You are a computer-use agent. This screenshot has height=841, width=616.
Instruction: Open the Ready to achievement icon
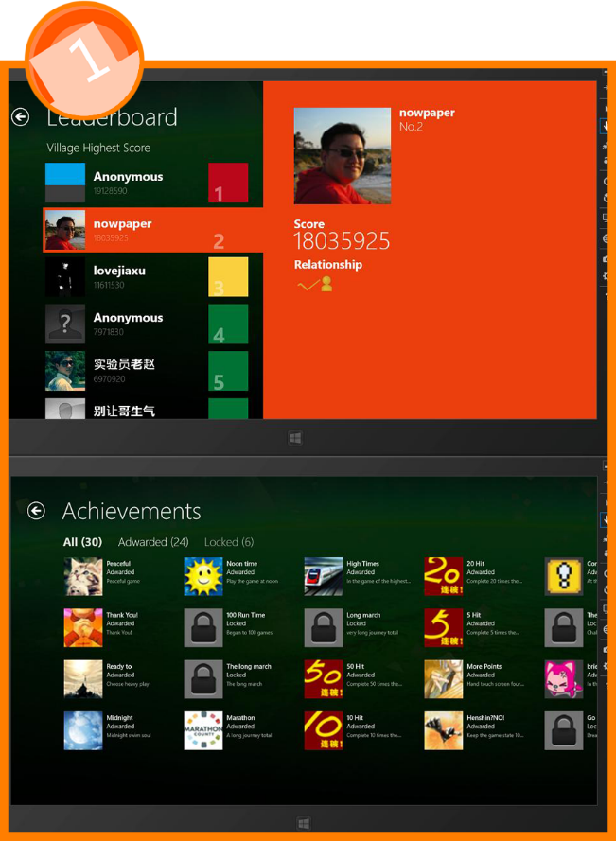click(83, 679)
